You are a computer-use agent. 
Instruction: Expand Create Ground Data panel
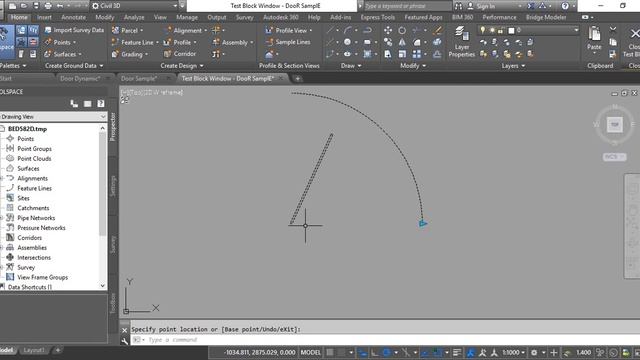pos(74,66)
